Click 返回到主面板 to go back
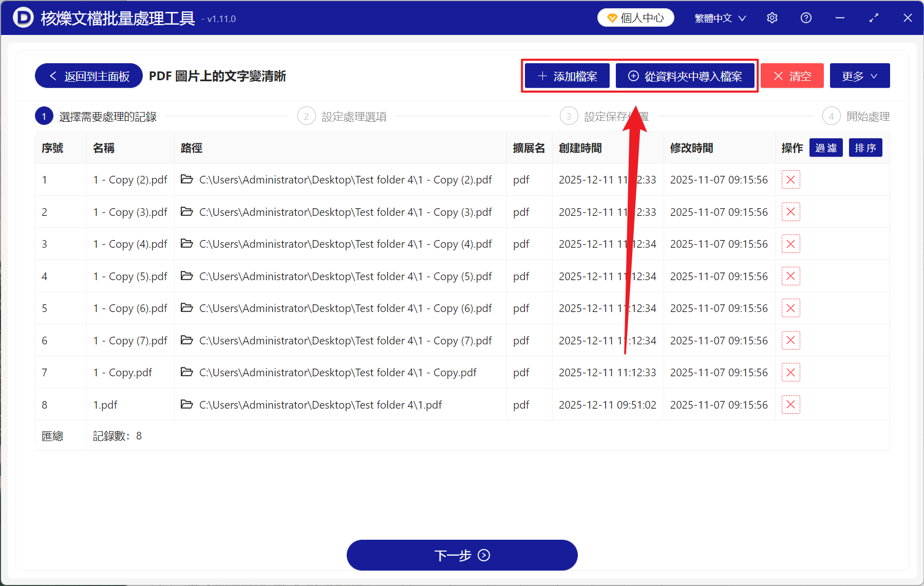924x586 pixels. 88,76
